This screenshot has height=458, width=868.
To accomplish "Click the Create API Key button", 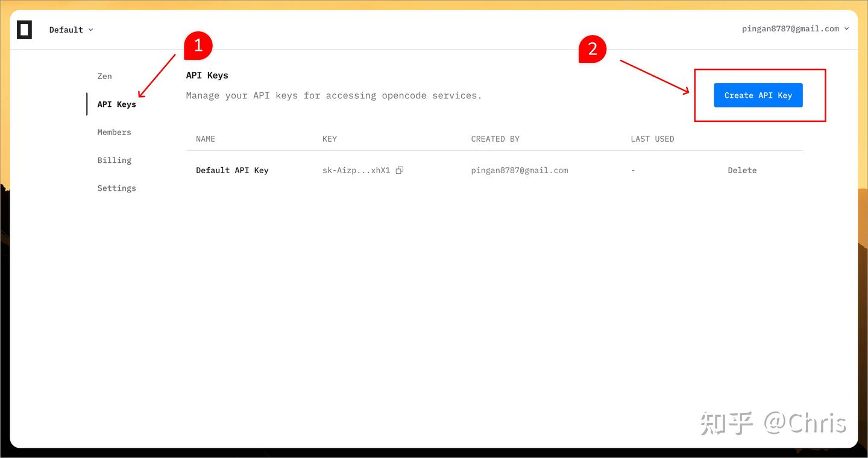I will [x=758, y=95].
